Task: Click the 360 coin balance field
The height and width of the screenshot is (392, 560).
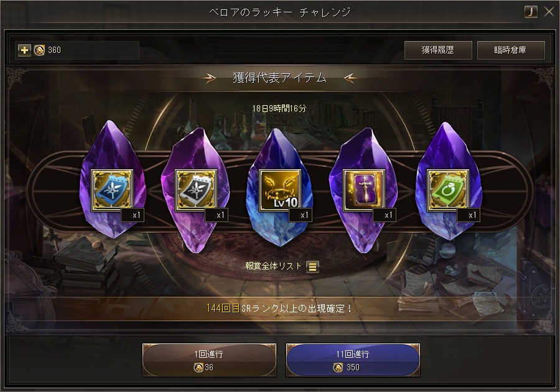Action: [x=77, y=50]
